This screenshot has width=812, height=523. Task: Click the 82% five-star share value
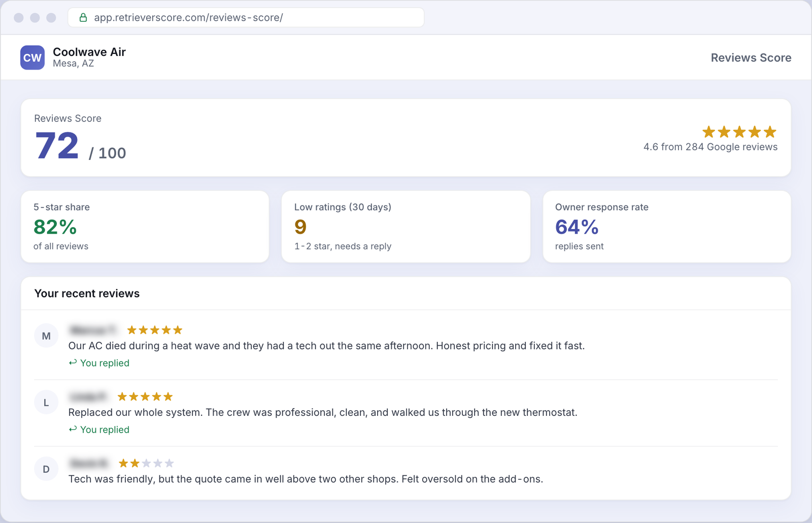tap(55, 227)
